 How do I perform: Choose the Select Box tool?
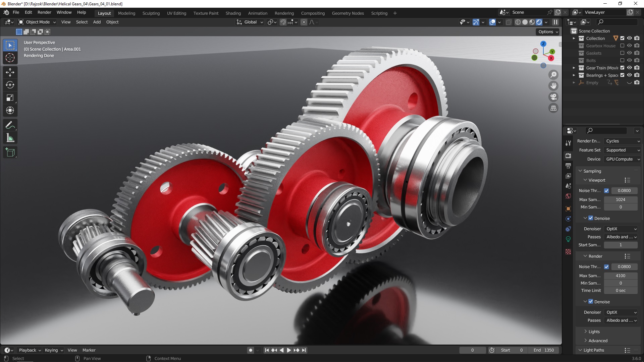[x=10, y=45]
